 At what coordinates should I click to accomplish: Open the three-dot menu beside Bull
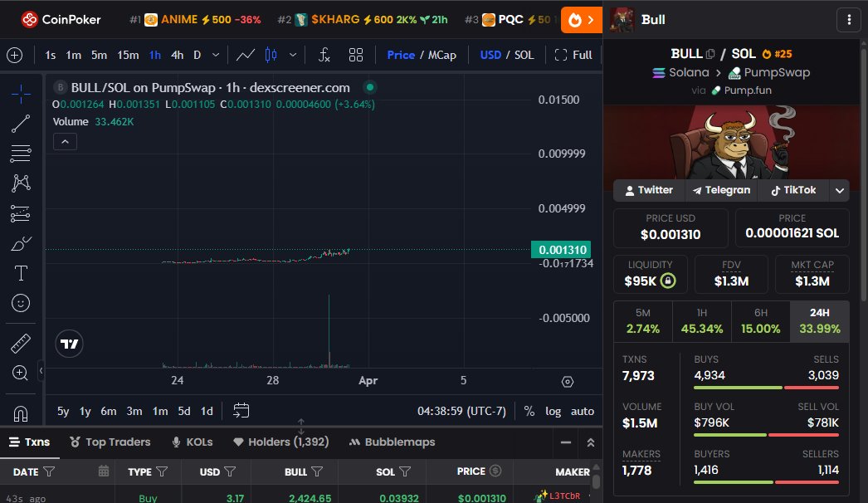click(x=849, y=20)
